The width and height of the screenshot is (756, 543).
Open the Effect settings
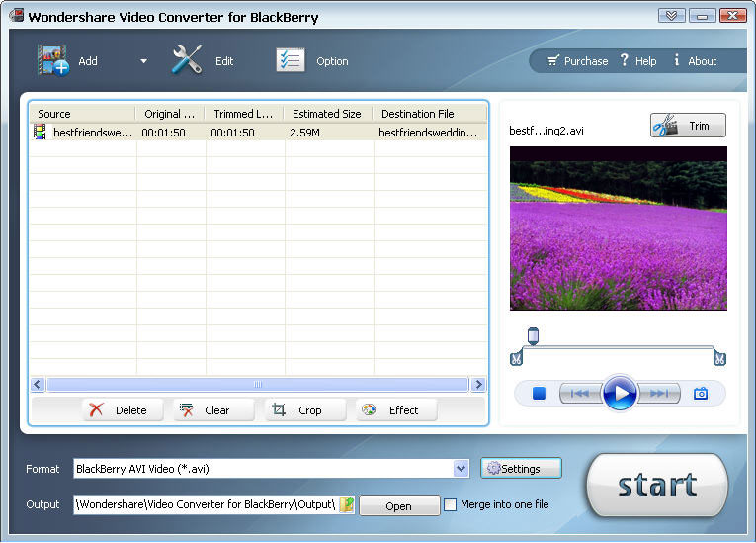(396, 409)
